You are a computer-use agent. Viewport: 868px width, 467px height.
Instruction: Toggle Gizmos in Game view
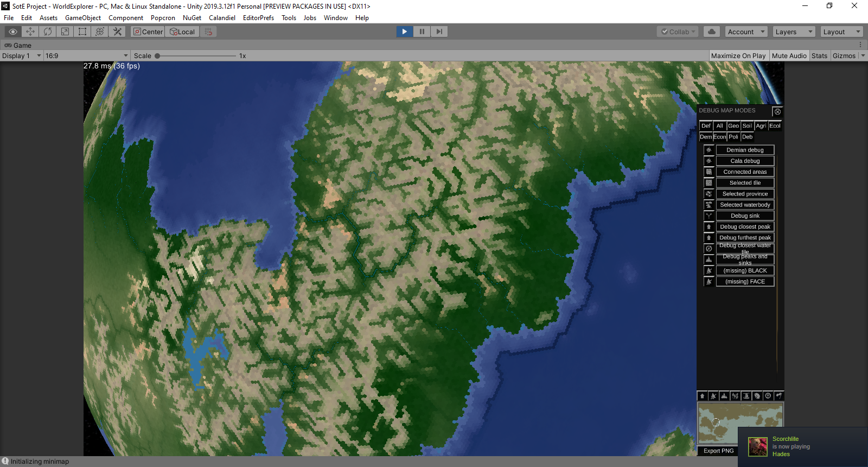pos(844,55)
